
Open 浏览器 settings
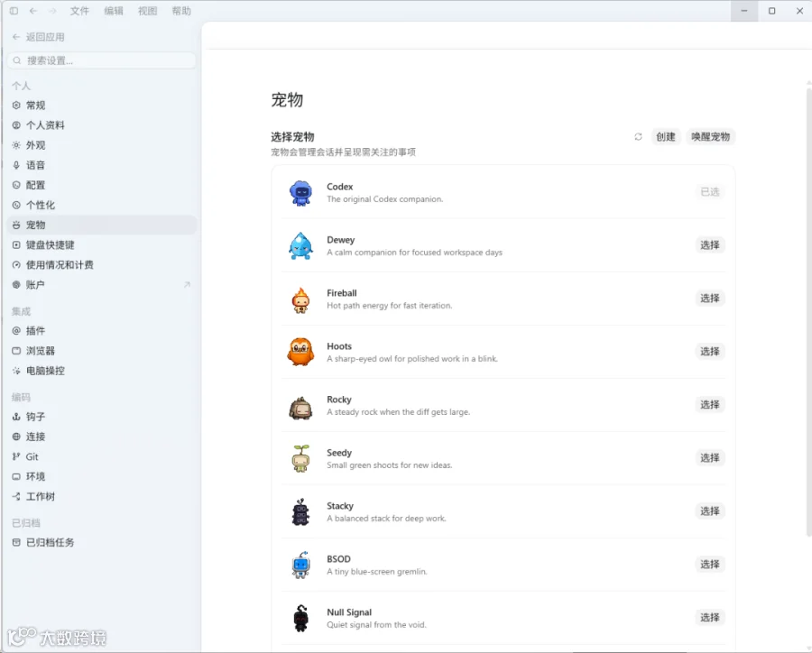point(101,351)
